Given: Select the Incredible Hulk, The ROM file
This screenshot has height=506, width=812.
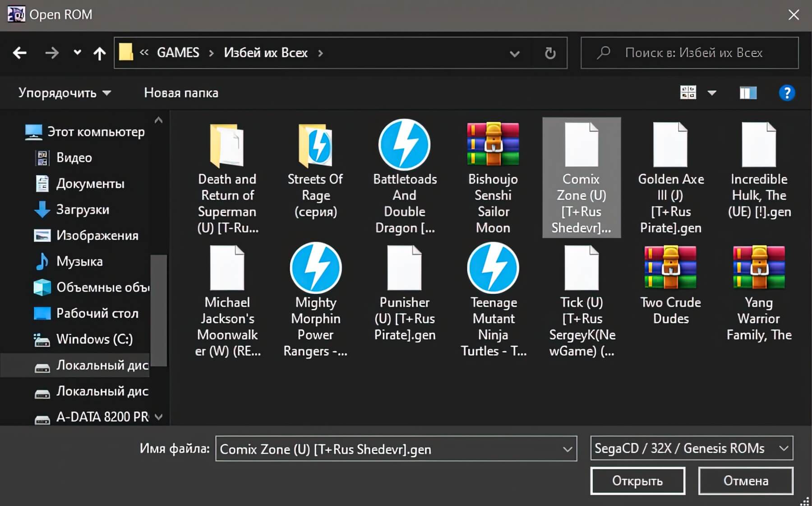Looking at the screenshot, I should pos(759,170).
